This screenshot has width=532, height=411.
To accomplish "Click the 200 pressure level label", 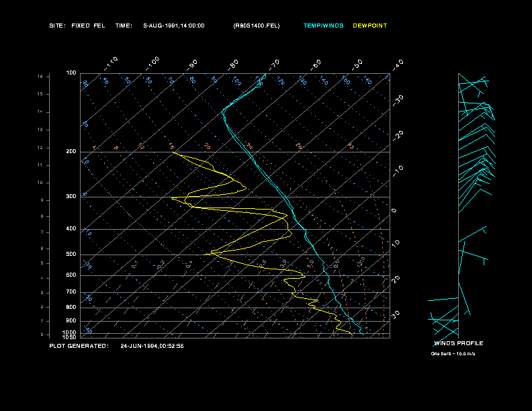I will pos(71,152).
